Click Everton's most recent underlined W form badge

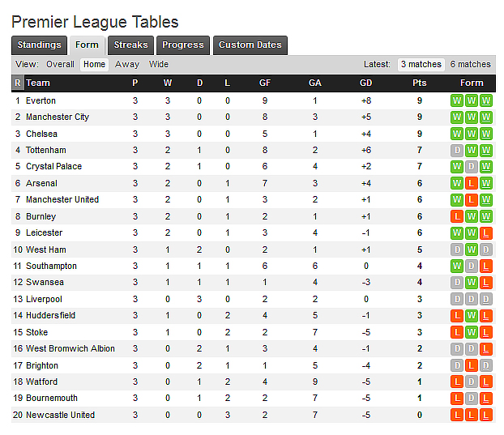[x=485, y=100]
